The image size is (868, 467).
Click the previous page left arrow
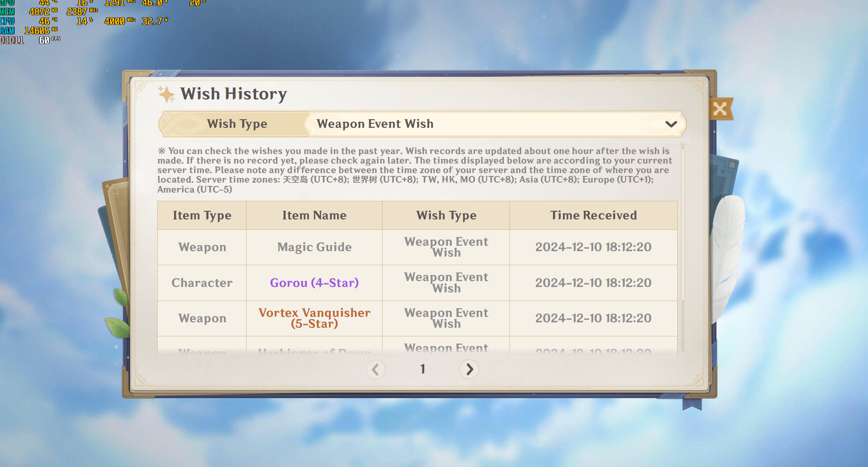click(376, 369)
